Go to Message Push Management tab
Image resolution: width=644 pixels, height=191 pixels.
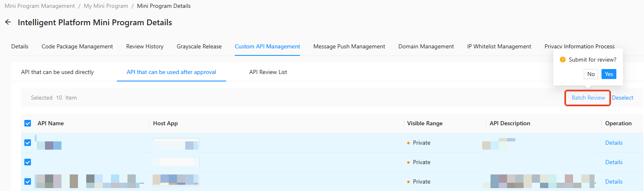click(x=349, y=46)
